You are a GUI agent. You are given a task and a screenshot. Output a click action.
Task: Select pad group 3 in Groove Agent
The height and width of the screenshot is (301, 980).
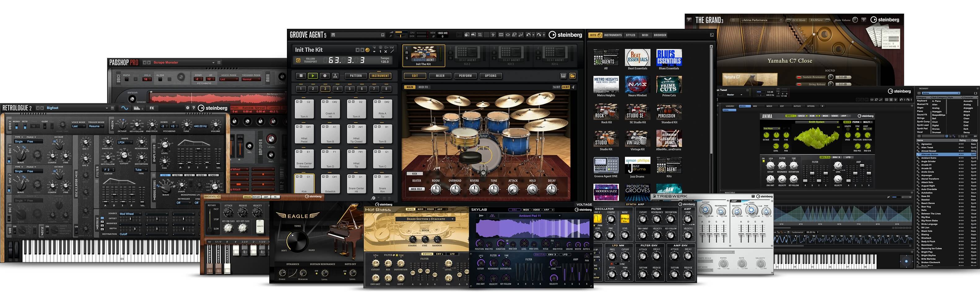click(x=325, y=89)
